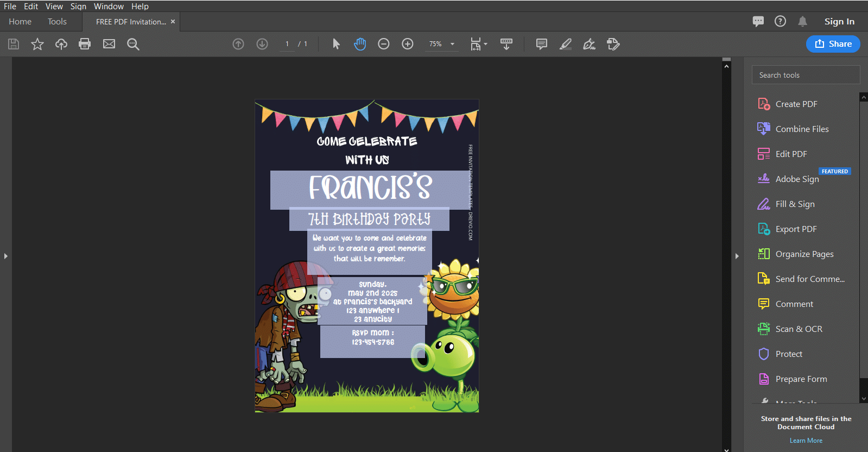Focus the Search tools field
Image resolution: width=868 pixels, height=452 pixels.
point(806,75)
